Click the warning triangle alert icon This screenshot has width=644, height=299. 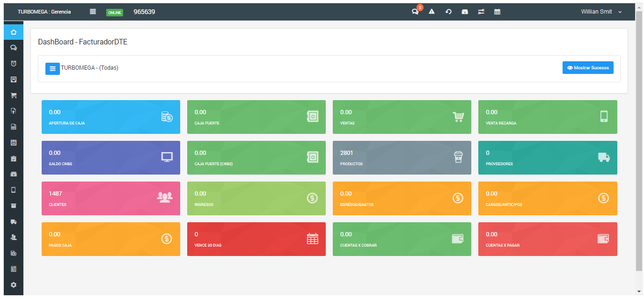432,12
